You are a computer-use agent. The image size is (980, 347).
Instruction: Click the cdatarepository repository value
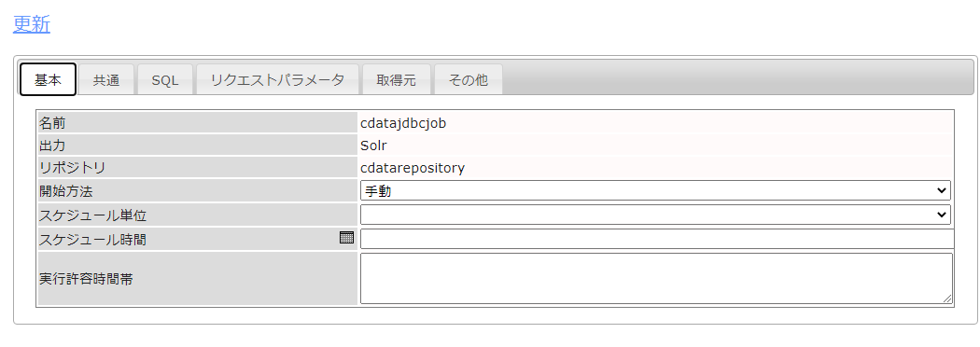[413, 168]
